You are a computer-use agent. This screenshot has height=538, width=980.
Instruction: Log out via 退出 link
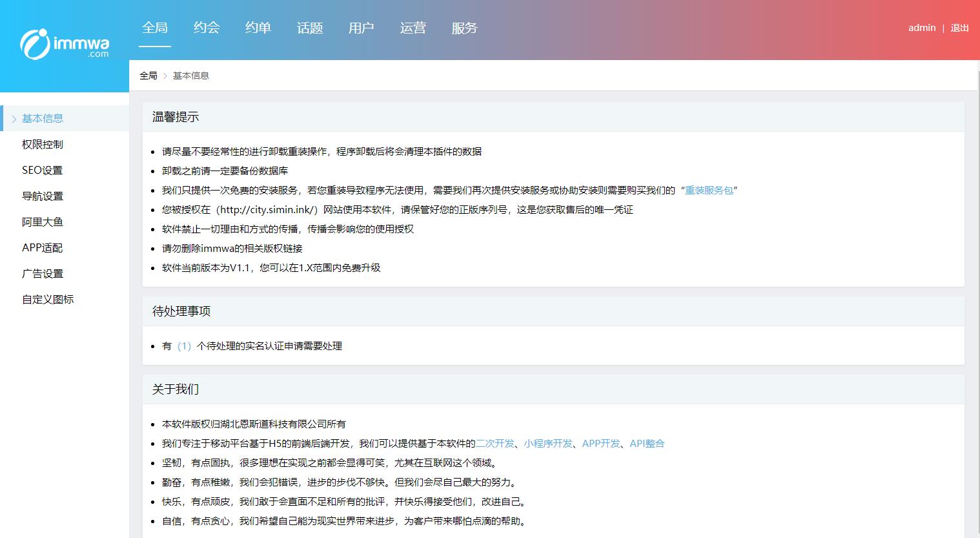point(959,28)
